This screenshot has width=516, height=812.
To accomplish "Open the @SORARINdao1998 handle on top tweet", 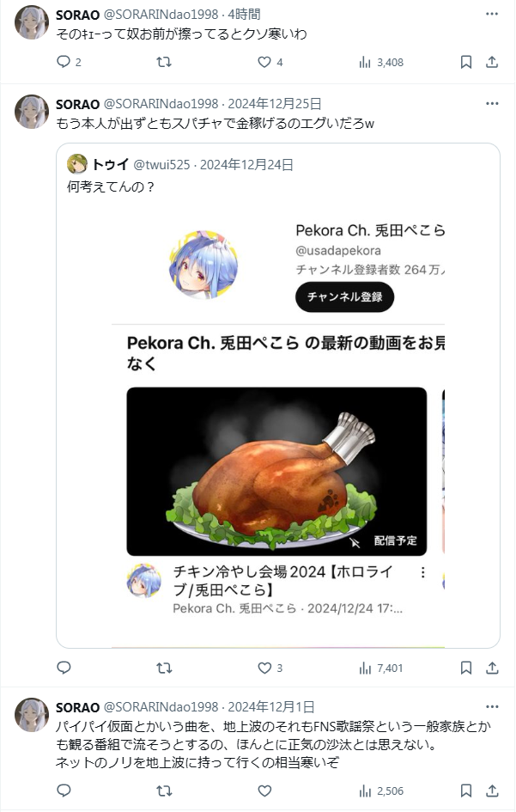I will tap(161, 15).
